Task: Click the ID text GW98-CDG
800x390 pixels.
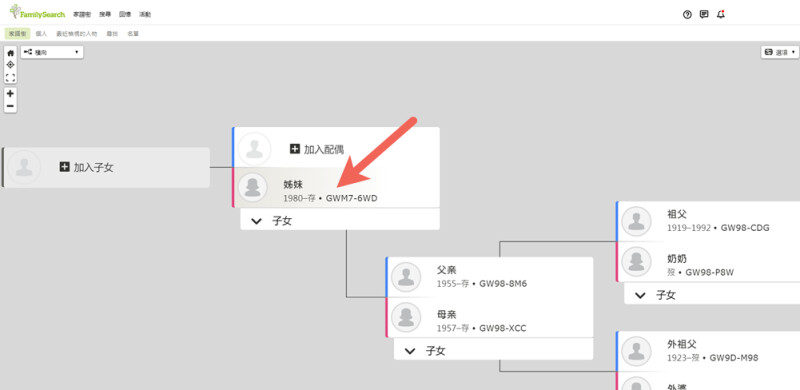Action: point(745,228)
